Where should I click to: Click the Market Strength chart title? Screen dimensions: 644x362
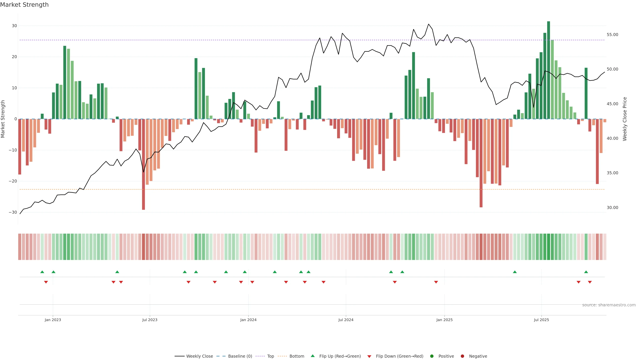[x=24, y=5]
